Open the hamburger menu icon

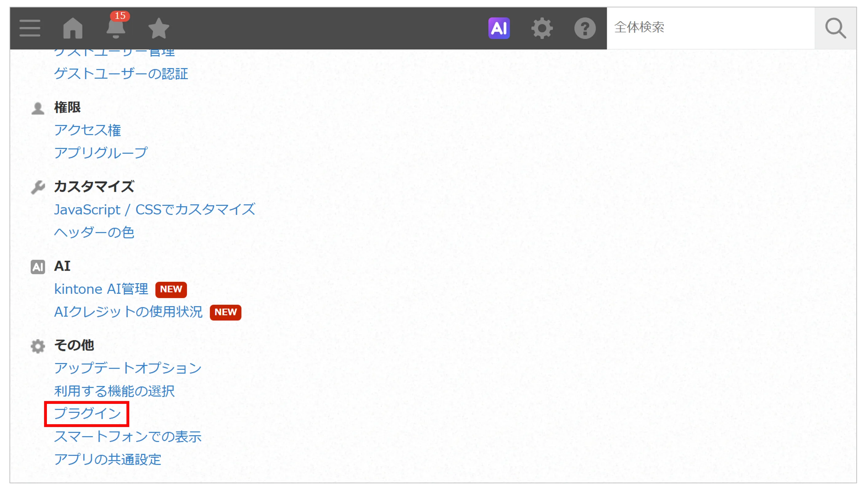click(30, 28)
